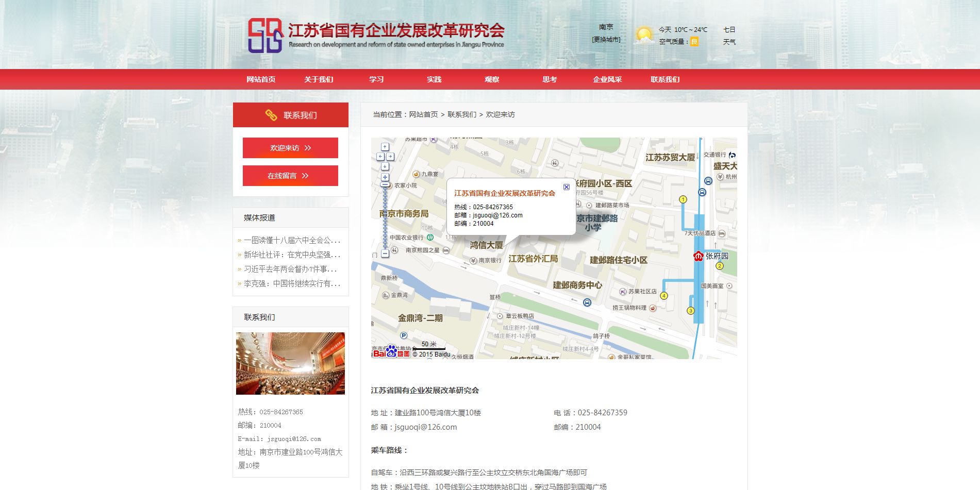Pan the map down with the arrow
This screenshot has height=490, width=980.
pyautogui.click(x=385, y=166)
